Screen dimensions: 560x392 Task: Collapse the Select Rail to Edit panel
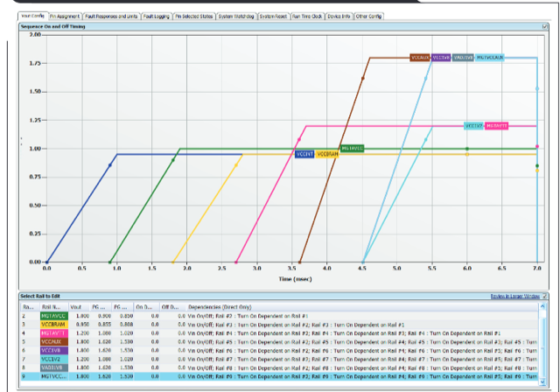click(545, 296)
